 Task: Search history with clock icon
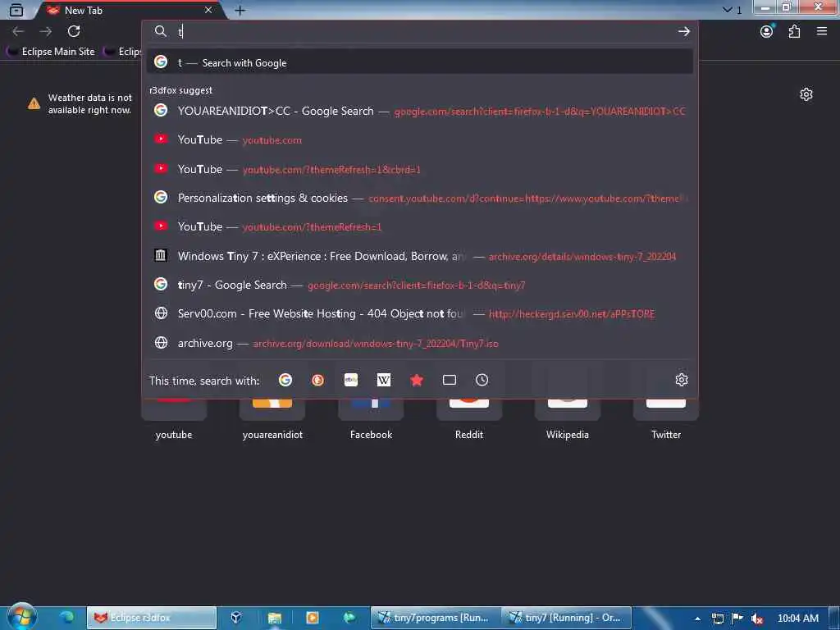click(482, 380)
